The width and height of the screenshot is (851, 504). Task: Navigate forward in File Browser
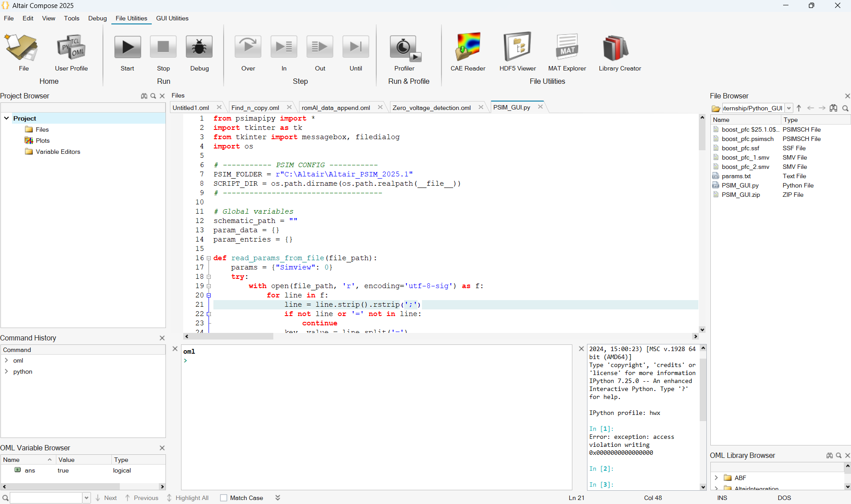click(822, 108)
